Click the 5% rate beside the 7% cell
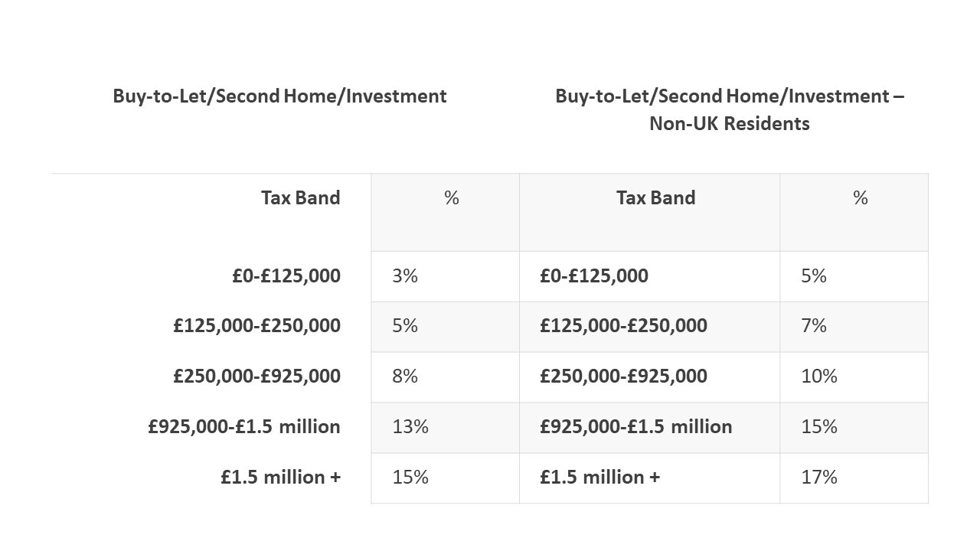The width and height of the screenshot is (980, 551). tap(405, 326)
